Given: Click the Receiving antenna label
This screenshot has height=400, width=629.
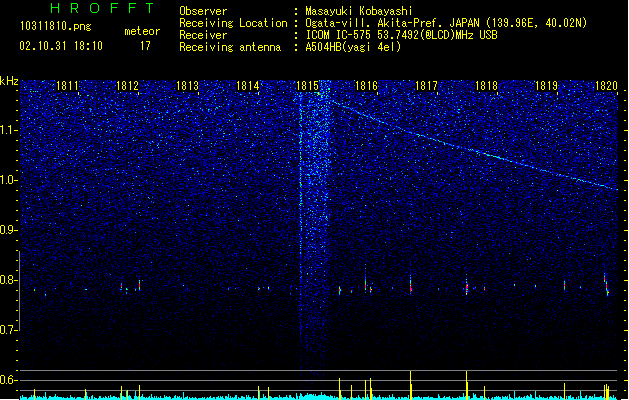Looking at the screenshot, I should coord(230,47).
